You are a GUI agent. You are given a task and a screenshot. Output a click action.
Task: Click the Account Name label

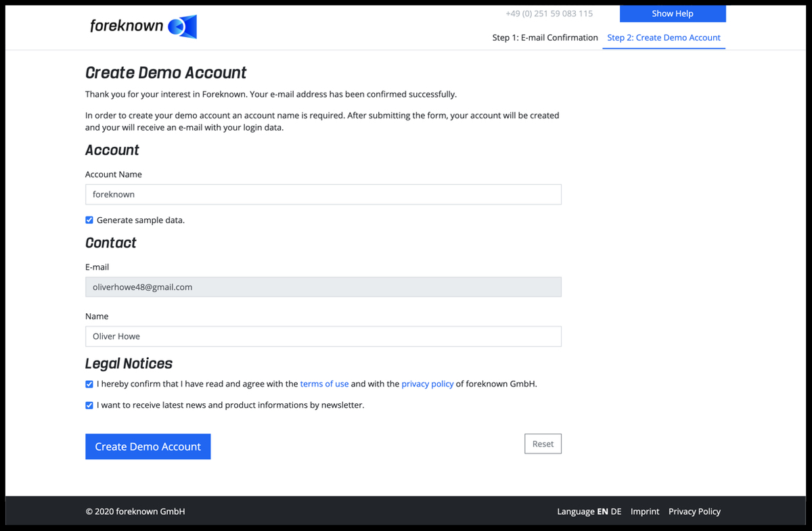114,174
